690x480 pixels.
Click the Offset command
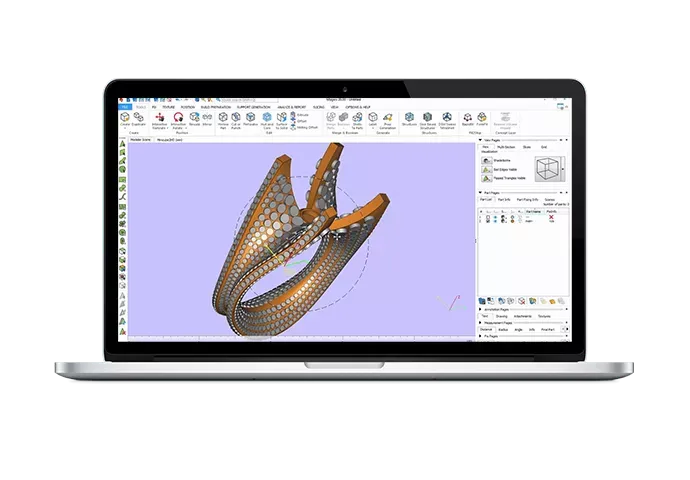pos(299,121)
